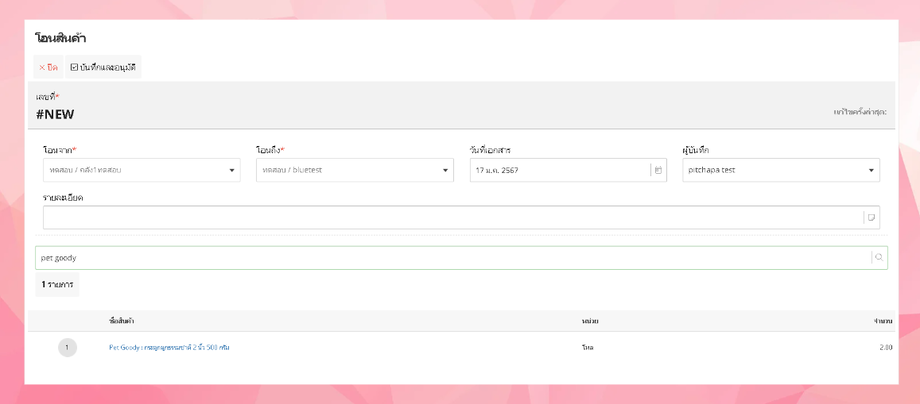Viewport: 920px width, 404px height.
Task: Expand the โอนถึง destination dropdown
Action: pyautogui.click(x=354, y=170)
